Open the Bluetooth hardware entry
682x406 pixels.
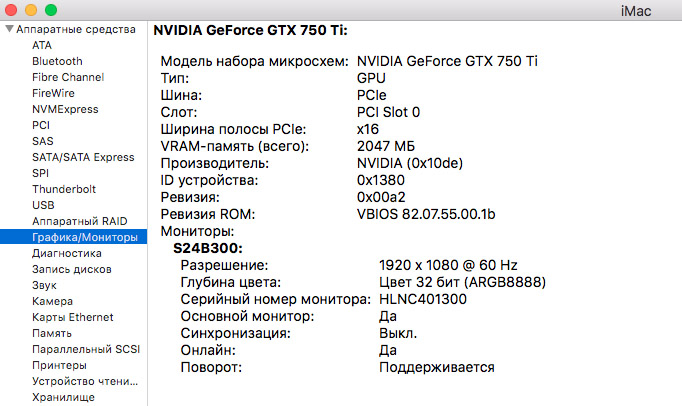(x=57, y=61)
